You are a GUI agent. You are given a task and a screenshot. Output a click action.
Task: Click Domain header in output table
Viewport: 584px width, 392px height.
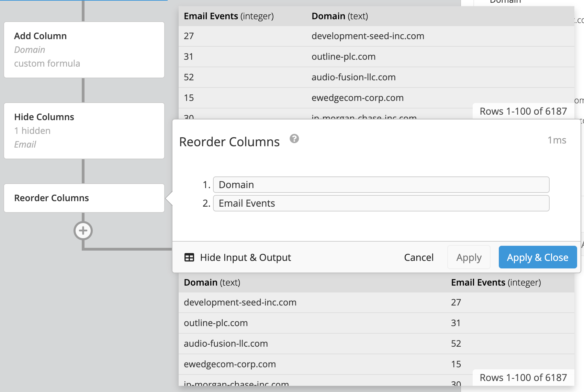[212, 283]
